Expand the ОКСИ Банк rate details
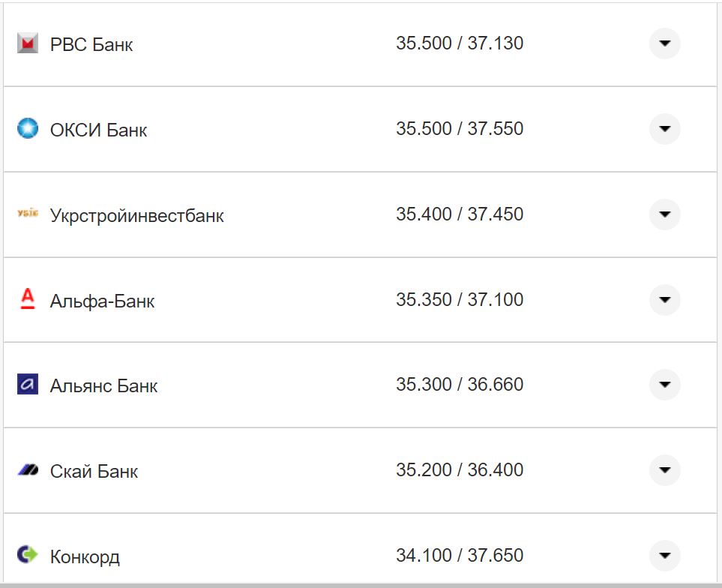 [664, 129]
